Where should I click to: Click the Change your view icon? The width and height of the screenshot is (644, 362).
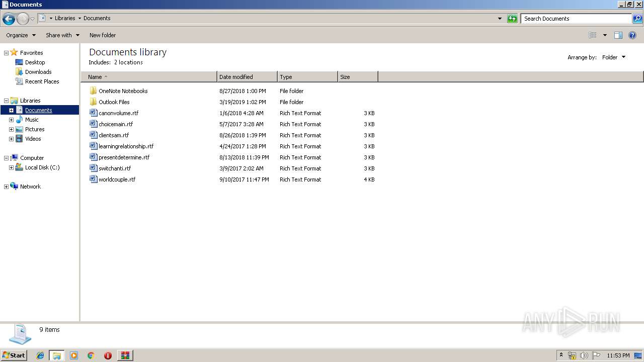click(593, 35)
